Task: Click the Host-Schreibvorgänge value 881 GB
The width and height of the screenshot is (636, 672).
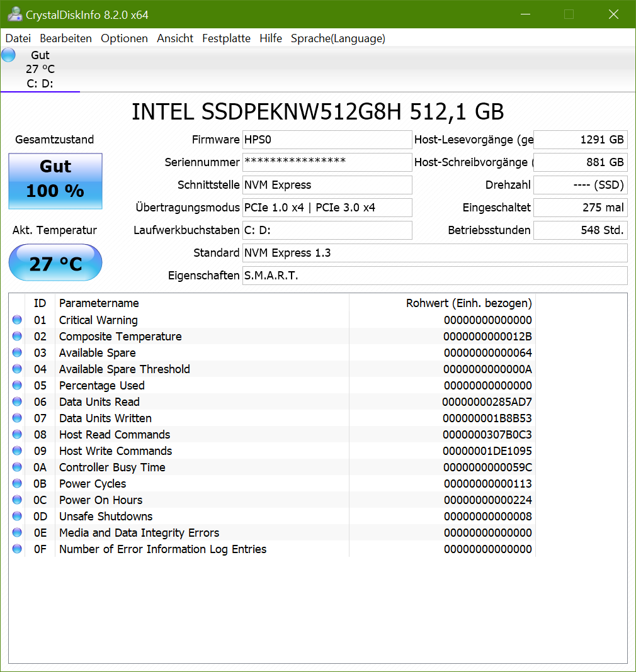Action: pos(581,162)
